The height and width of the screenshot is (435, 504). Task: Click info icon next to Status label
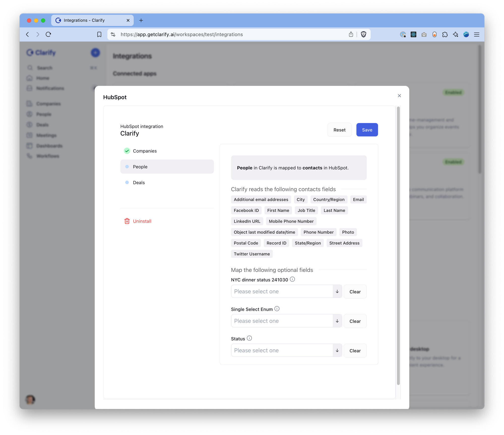[249, 338]
